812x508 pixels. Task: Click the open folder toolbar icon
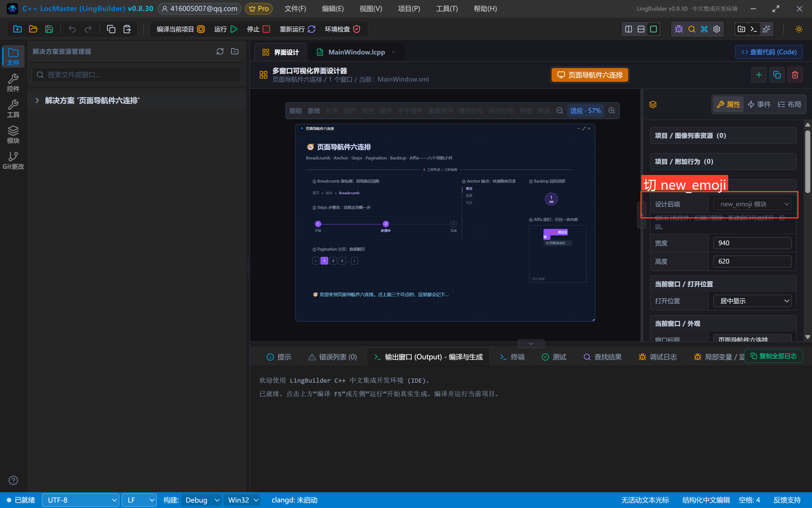[33, 29]
